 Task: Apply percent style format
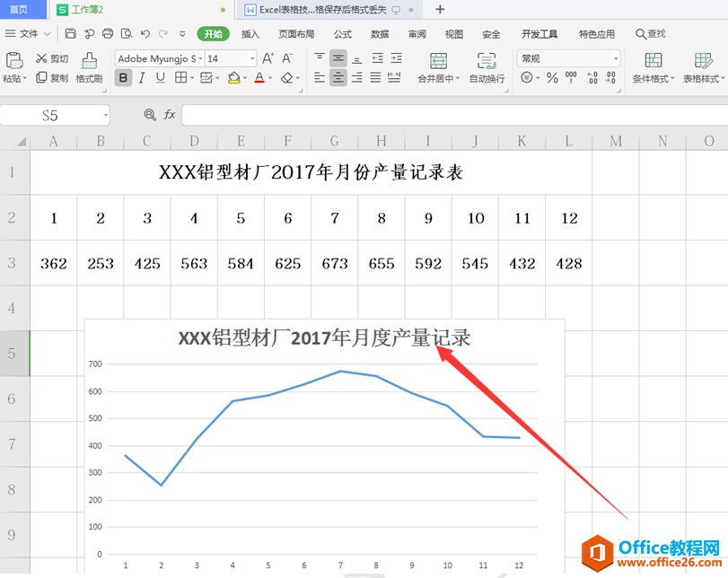click(x=552, y=77)
